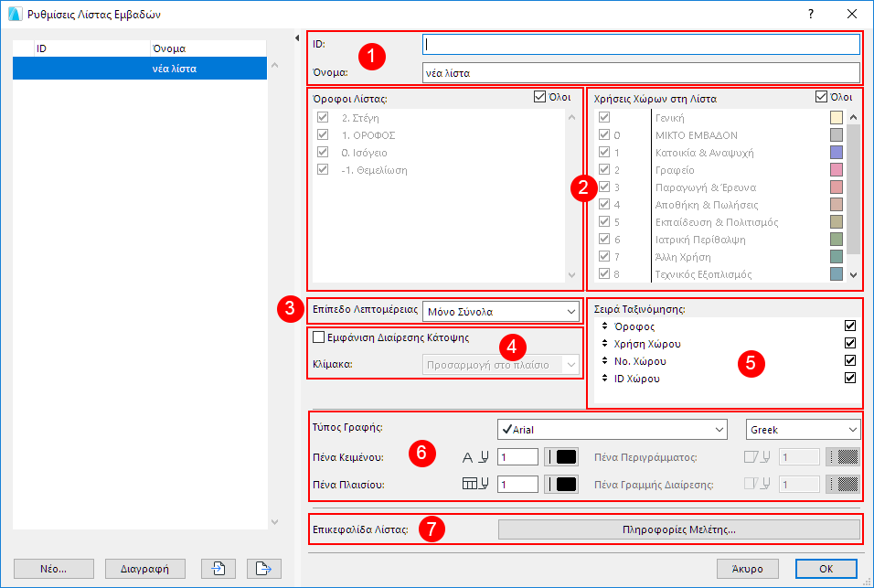The width and height of the screenshot is (874, 588).
Task: Click the import list icon button
Action: tap(218, 569)
